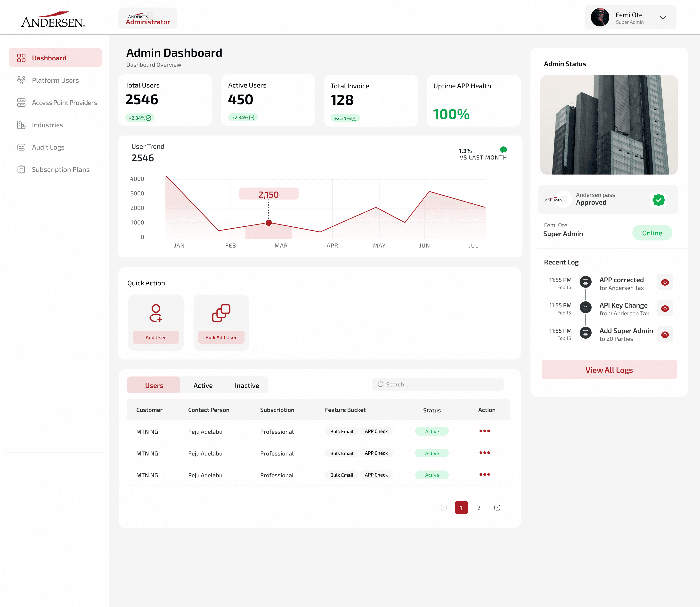Click the Total Invoice +2.34% trend badge
The height and width of the screenshot is (607, 700).
[345, 118]
